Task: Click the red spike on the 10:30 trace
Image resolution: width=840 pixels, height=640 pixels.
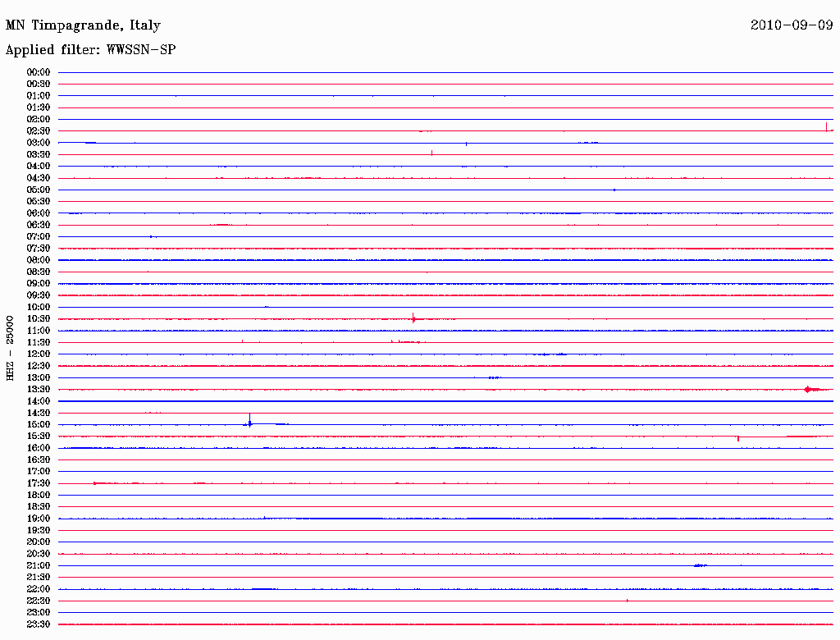Action: click(x=413, y=318)
